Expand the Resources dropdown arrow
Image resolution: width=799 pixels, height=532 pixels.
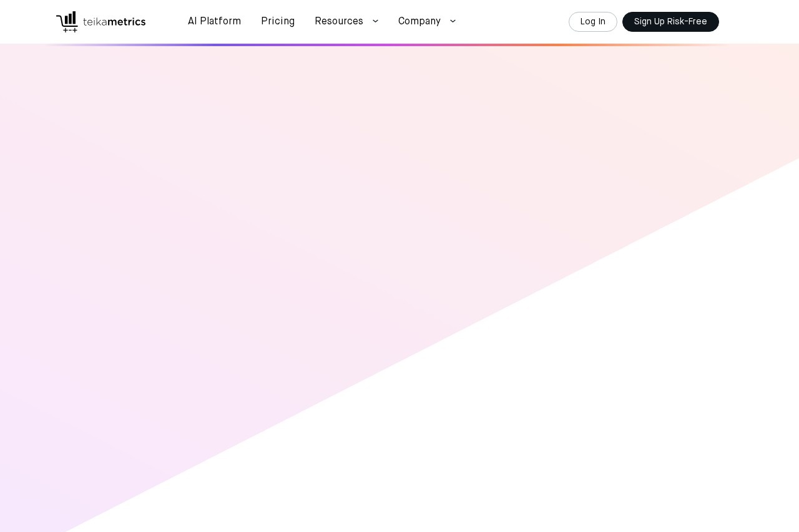(375, 22)
